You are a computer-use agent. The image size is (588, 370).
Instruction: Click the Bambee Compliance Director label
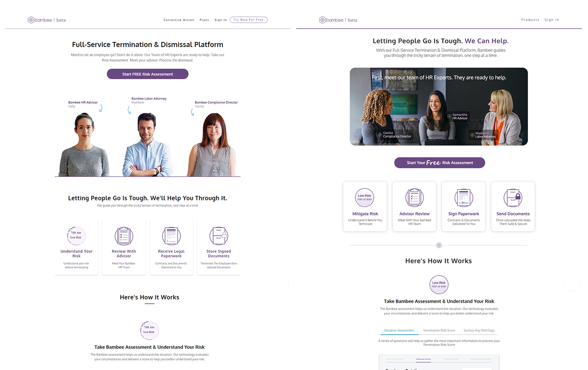(216, 103)
